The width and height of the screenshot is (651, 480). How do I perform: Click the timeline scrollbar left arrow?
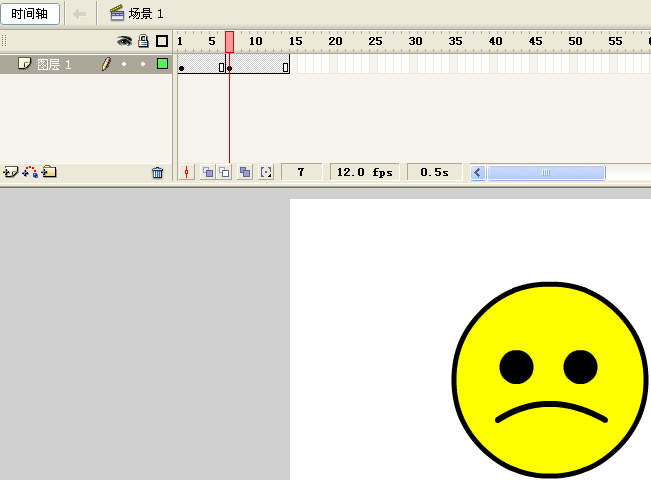478,172
